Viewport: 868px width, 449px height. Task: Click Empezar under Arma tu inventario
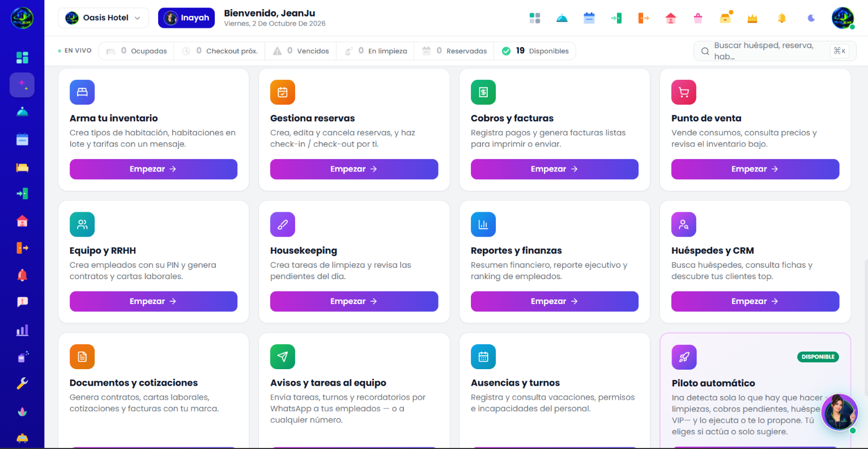click(154, 169)
